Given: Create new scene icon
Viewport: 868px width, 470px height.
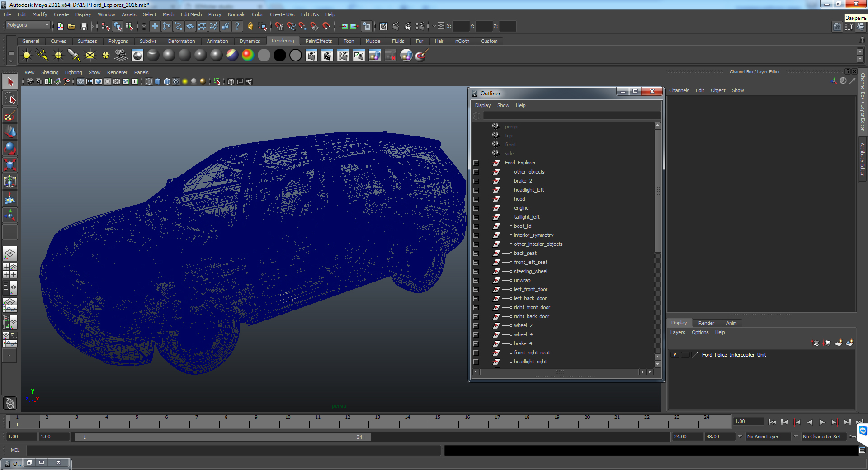Looking at the screenshot, I should 60,26.
